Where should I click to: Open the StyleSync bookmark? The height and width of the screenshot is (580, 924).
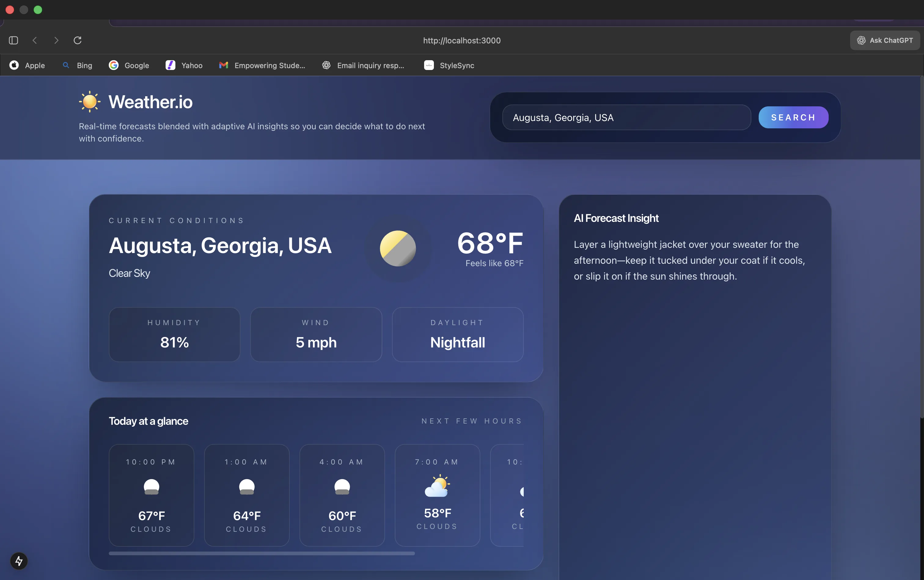click(x=449, y=65)
